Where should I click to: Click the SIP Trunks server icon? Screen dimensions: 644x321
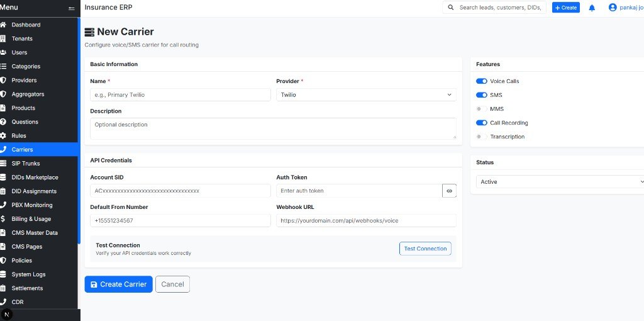tap(3, 163)
